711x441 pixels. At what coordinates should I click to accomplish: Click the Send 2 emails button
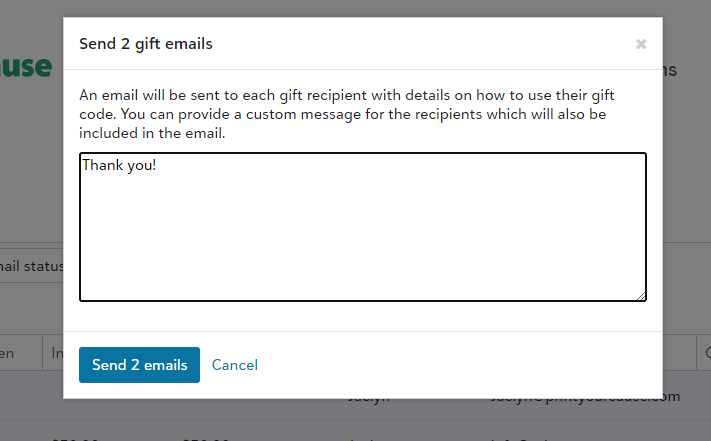pos(139,365)
